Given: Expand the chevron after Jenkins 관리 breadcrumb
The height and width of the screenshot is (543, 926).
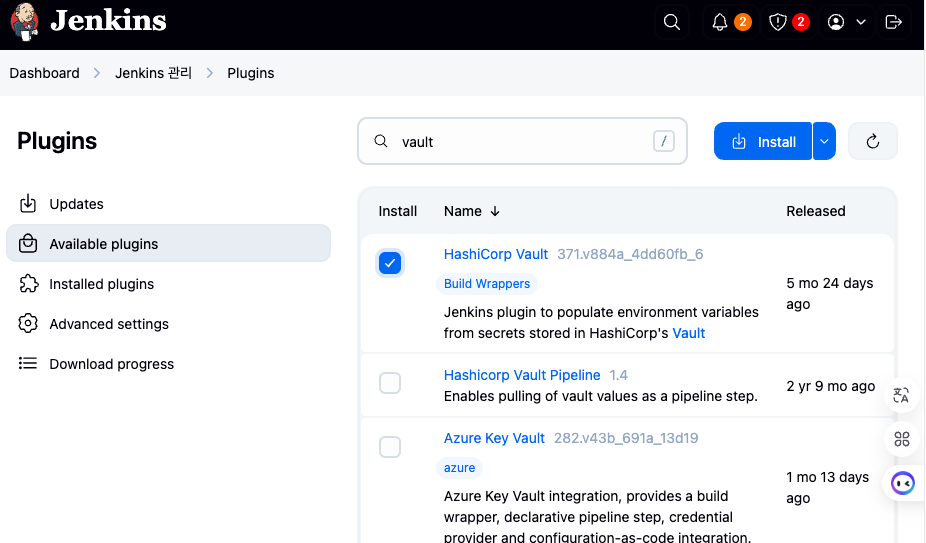Looking at the screenshot, I should (210, 73).
